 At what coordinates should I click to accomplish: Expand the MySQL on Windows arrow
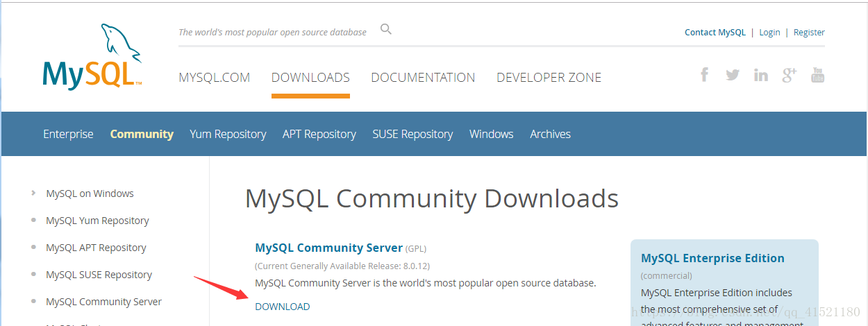[x=33, y=193]
